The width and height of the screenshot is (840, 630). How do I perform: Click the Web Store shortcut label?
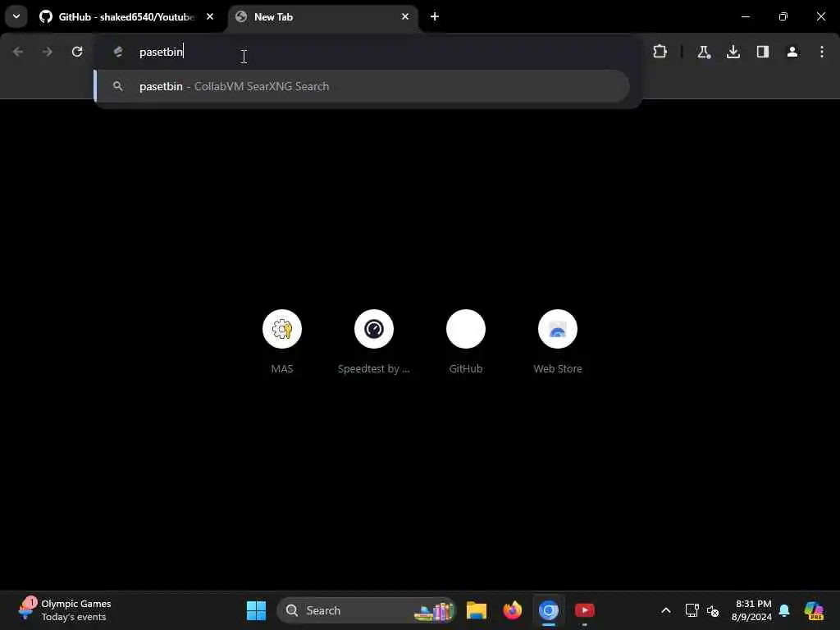click(558, 368)
